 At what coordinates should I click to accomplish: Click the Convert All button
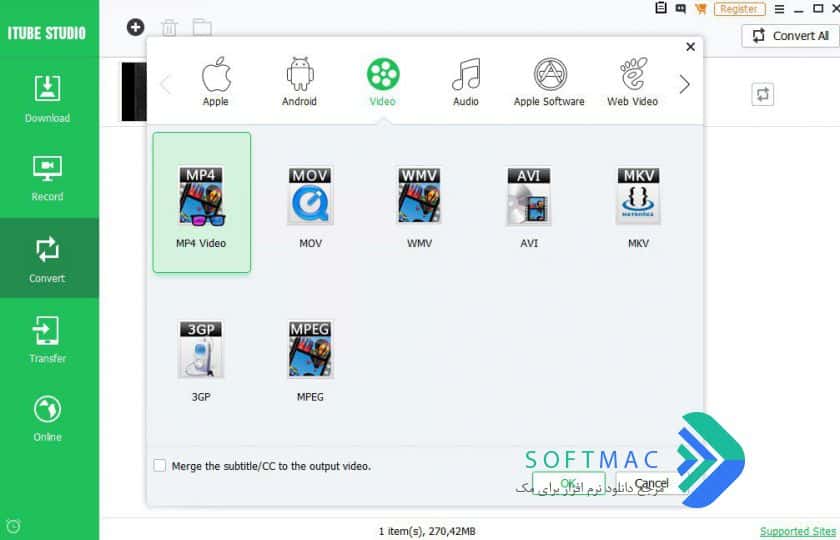pos(791,36)
